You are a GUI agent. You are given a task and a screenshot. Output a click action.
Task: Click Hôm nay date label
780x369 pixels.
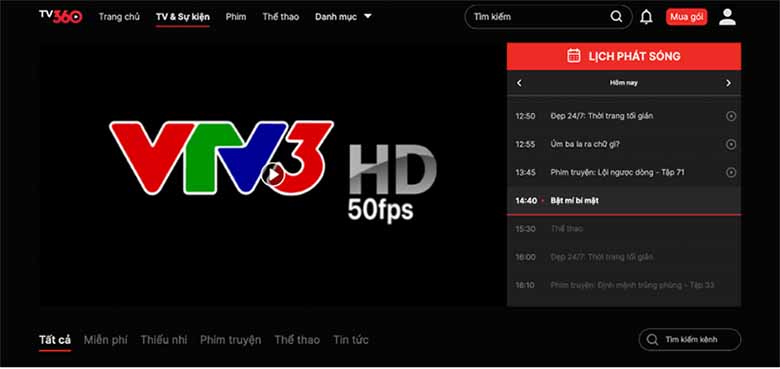point(624,83)
